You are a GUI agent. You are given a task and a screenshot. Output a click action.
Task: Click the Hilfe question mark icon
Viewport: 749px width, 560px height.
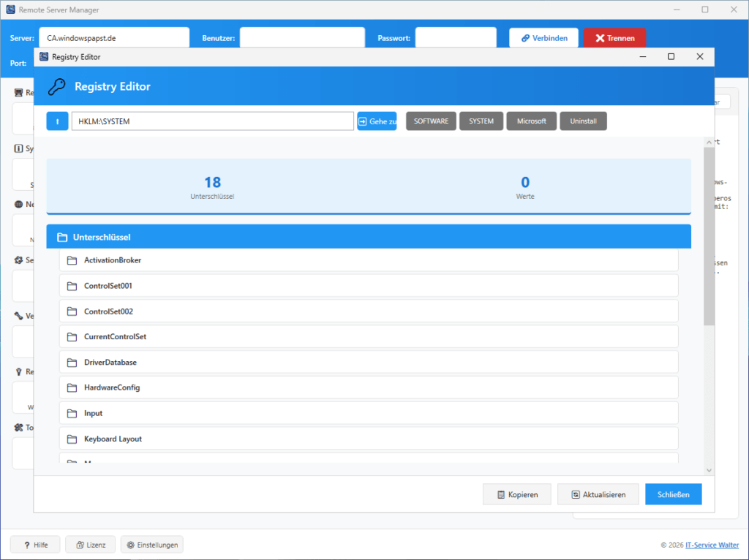pos(24,544)
